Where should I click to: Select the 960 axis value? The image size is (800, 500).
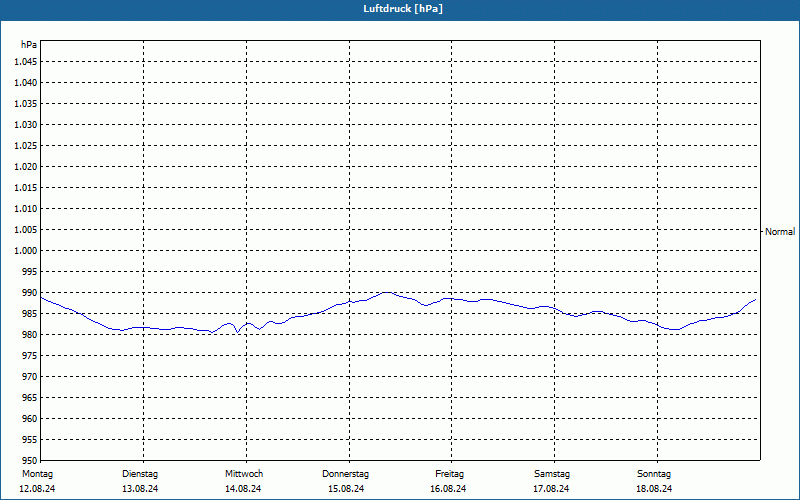tap(30, 419)
